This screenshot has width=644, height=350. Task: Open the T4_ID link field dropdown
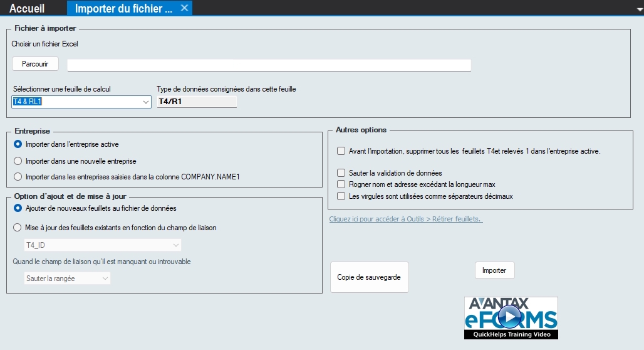coord(176,245)
